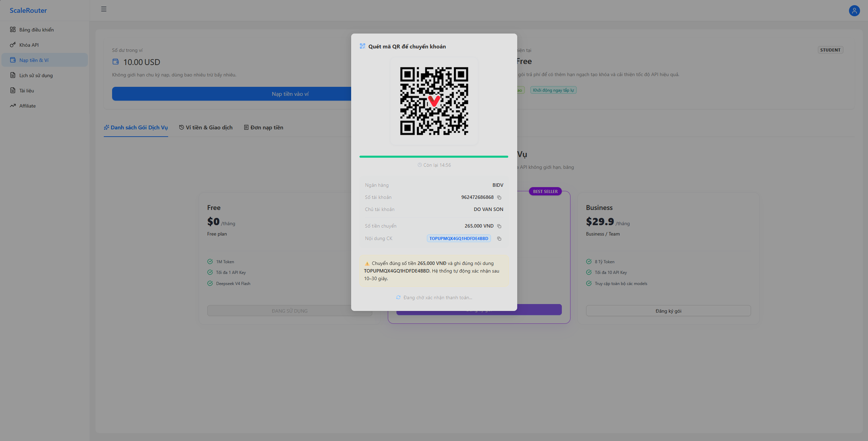Viewport: 868px width, 441px height.
Task: Click the Business plan $29.9 price
Action: (600, 222)
